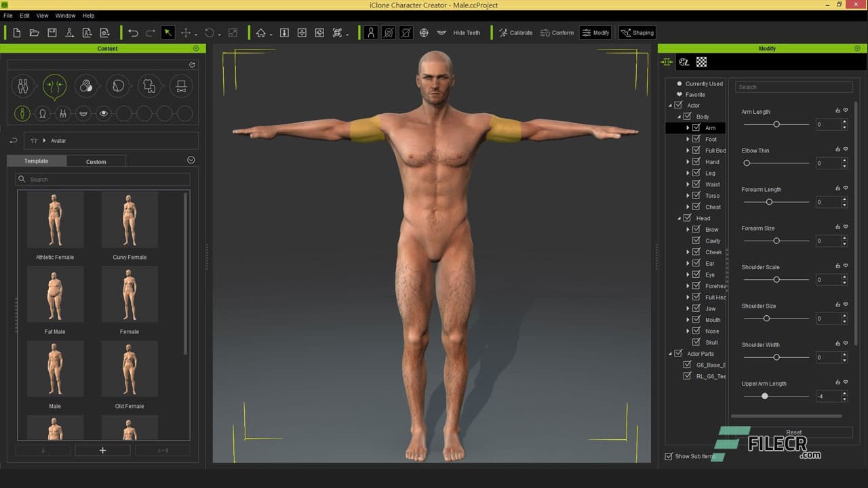Select the eye content icon in Content panel

(x=103, y=113)
